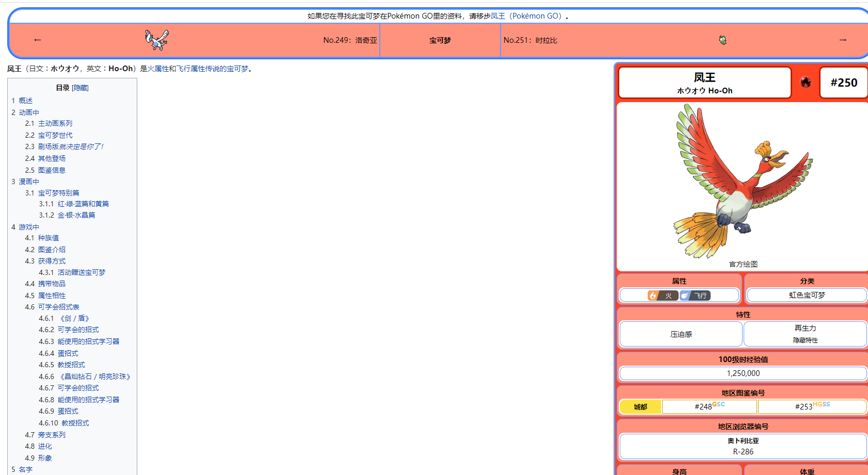Jump to section 4 游戏中

coord(25,227)
